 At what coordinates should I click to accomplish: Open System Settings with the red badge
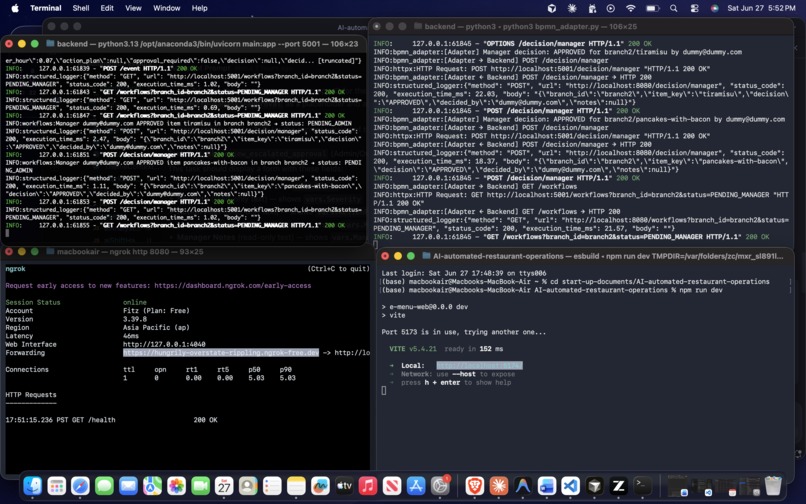(439, 485)
